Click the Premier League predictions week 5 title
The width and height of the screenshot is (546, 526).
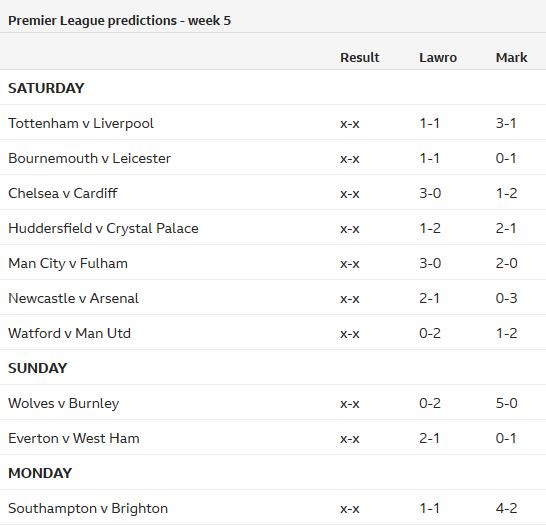tap(119, 21)
